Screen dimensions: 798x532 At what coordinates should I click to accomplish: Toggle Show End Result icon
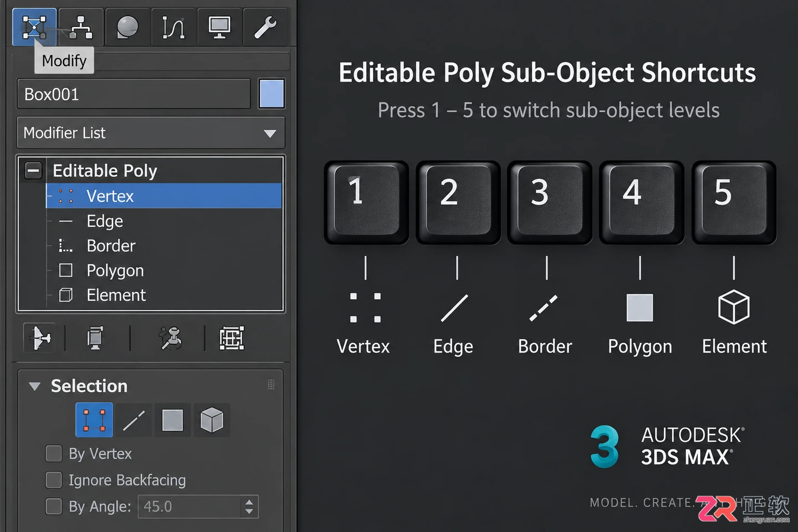pos(95,337)
